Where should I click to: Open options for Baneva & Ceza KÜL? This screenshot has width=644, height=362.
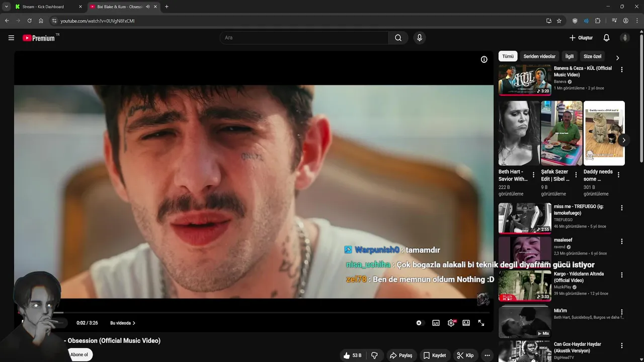(622, 69)
